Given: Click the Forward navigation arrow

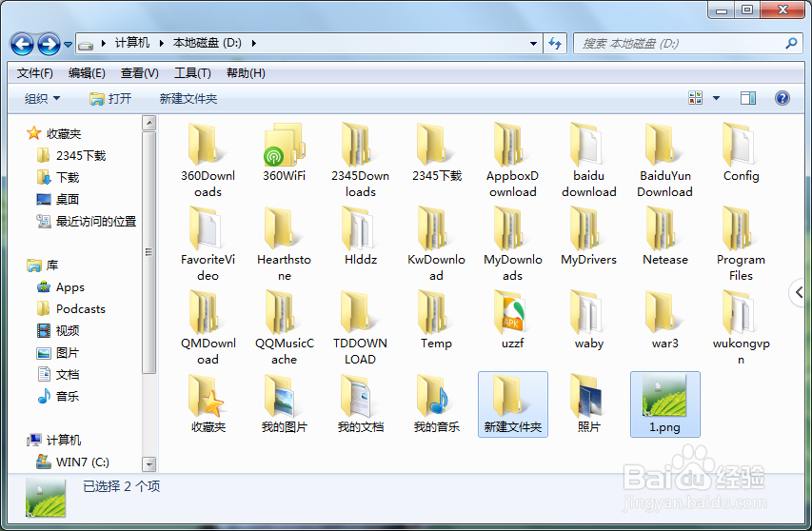Looking at the screenshot, I should point(50,44).
